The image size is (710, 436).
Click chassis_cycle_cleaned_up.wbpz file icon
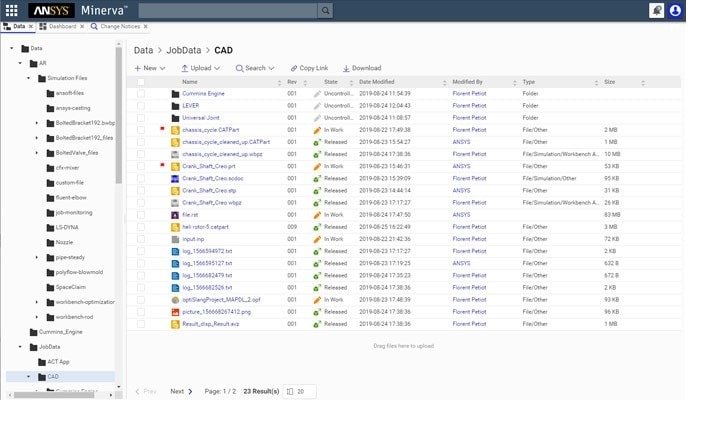[175, 154]
